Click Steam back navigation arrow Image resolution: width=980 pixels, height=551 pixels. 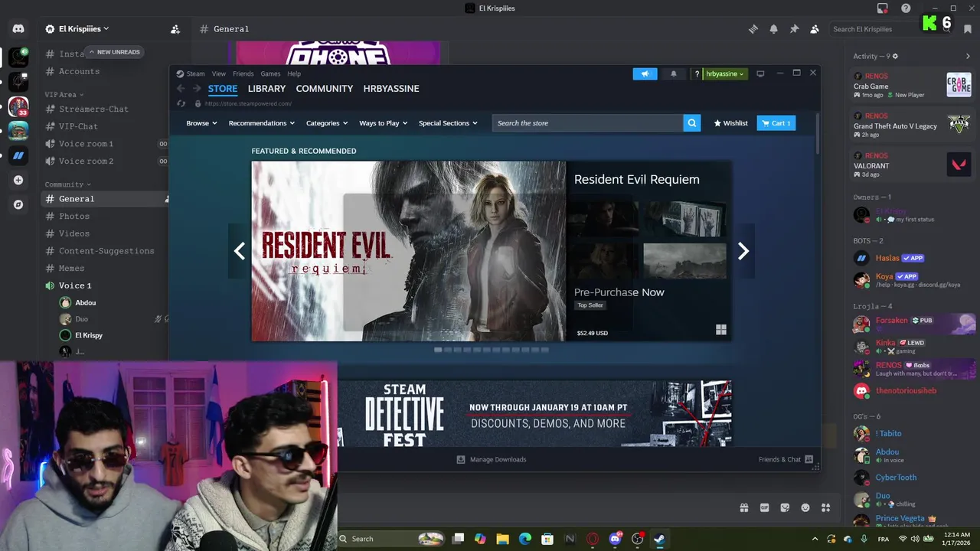coord(181,89)
